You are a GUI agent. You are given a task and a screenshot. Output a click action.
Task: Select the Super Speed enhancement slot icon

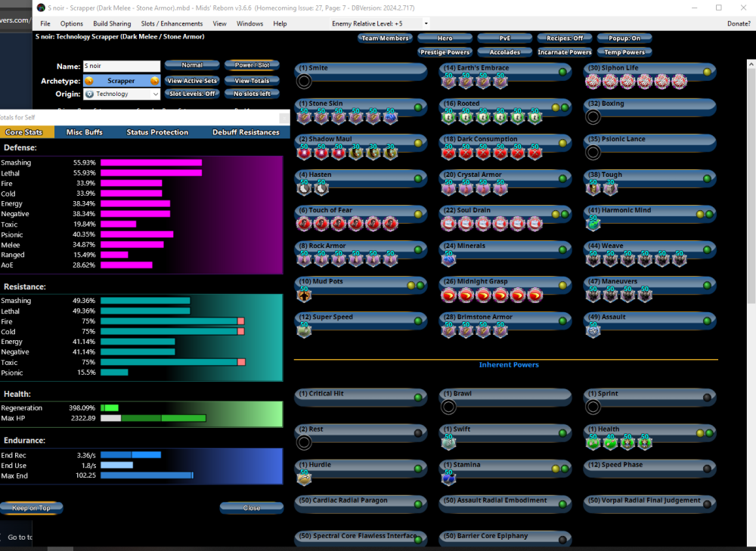pyautogui.click(x=304, y=331)
